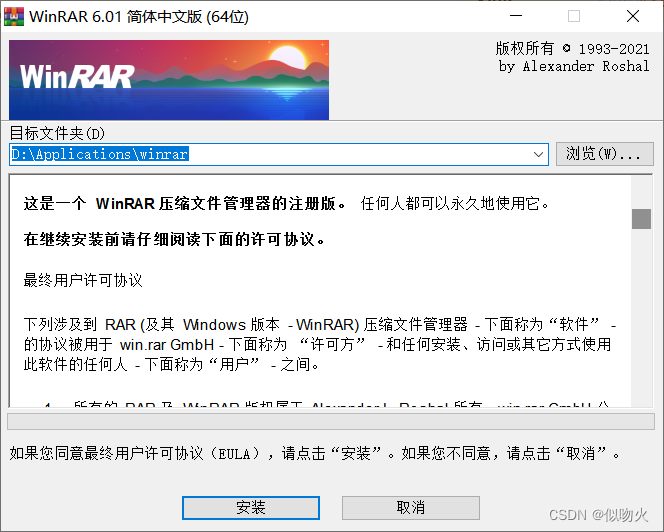
Task: Click scrollbar track above the thumb
Action: pyautogui.click(x=641, y=192)
